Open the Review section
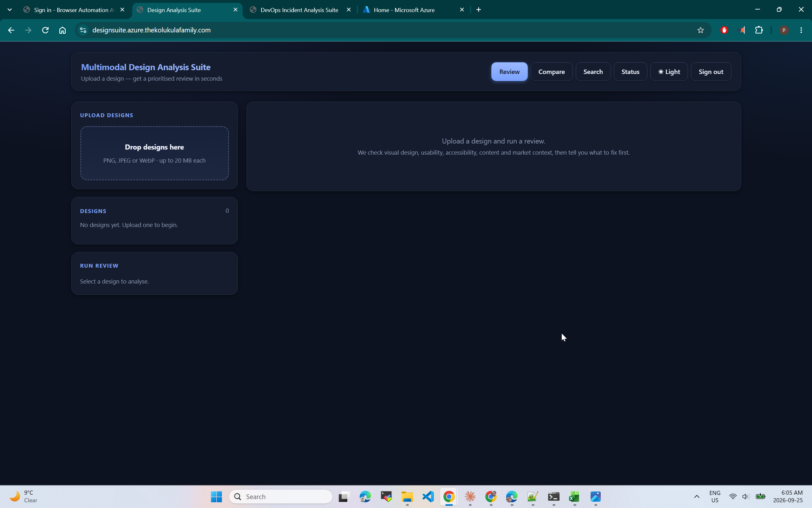This screenshot has width=812, height=508. pyautogui.click(x=509, y=71)
